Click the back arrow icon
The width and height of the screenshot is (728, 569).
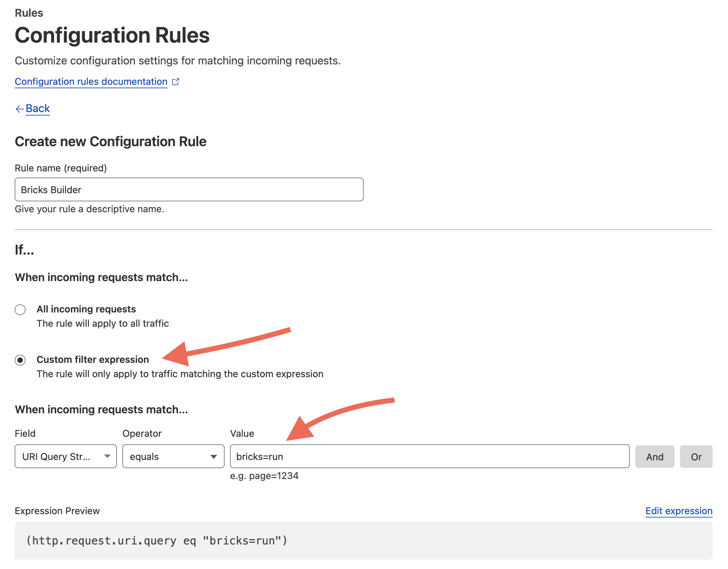pyautogui.click(x=20, y=109)
